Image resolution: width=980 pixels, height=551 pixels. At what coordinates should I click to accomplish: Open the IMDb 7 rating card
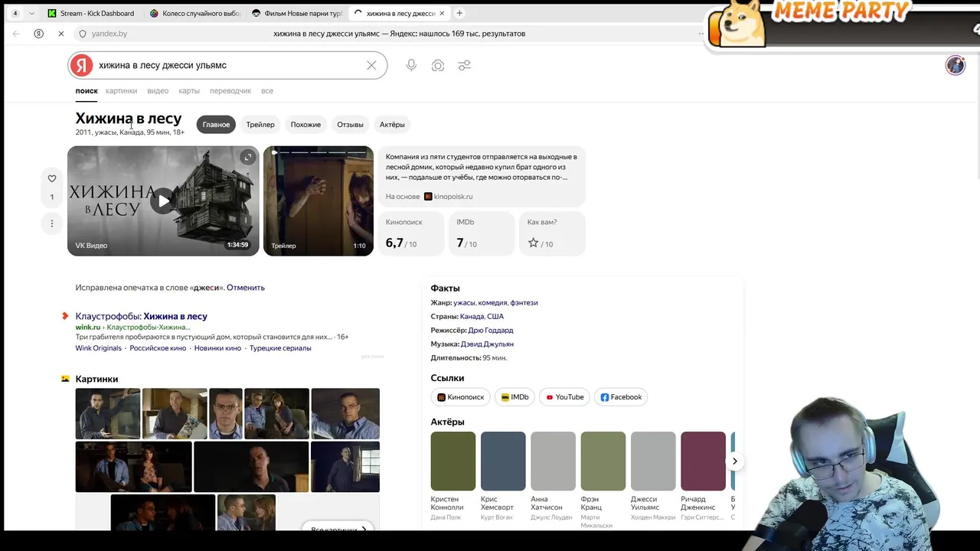(x=482, y=233)
